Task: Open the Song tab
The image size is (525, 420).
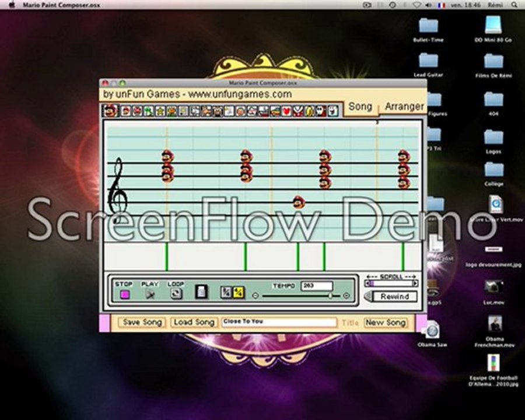Action: coord(360,107)
